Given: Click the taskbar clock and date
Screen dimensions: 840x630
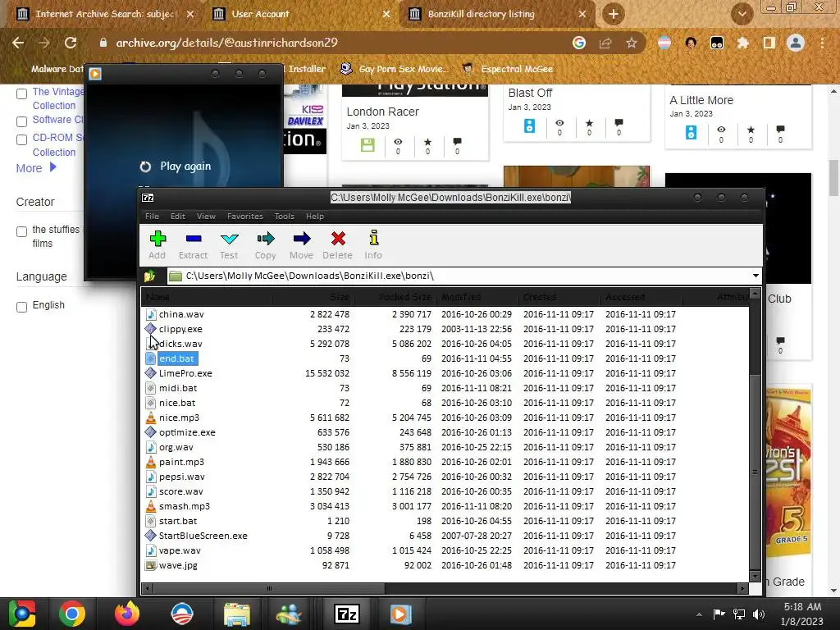Looking at the screenshot, I should click(x=802, y=614).
